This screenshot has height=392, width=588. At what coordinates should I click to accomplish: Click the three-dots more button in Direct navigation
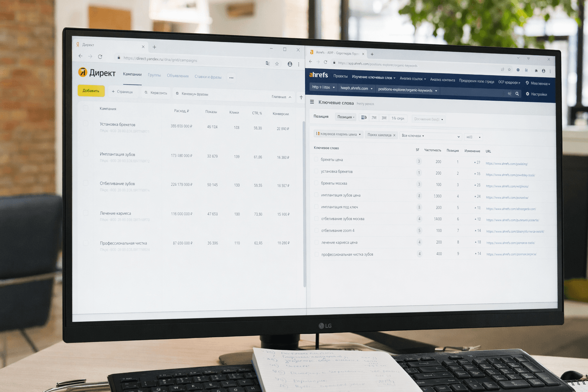(x=231, y=78)
